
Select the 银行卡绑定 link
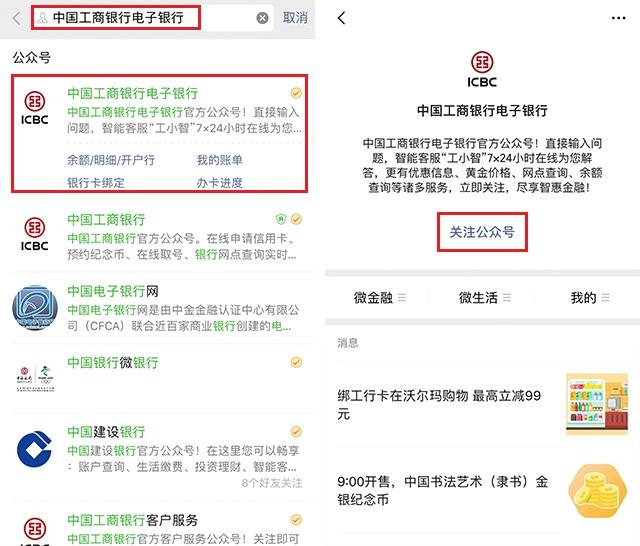tap(96, 182)
